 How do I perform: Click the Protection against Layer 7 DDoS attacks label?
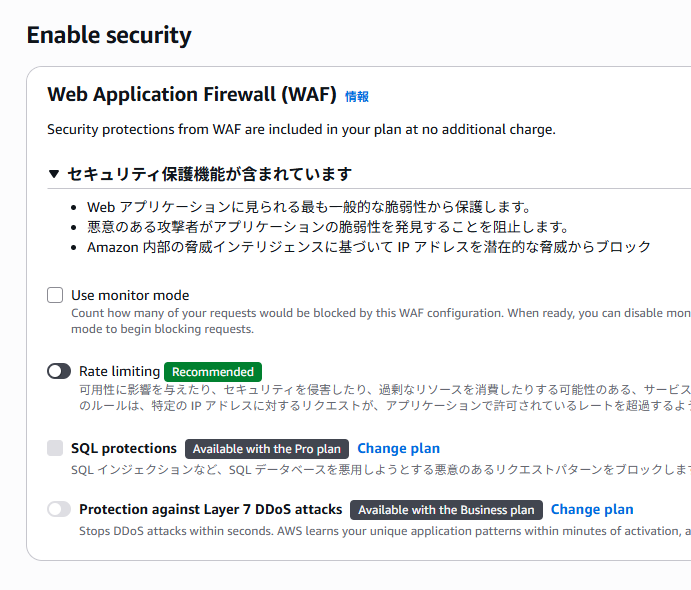(x=210, y=509)
